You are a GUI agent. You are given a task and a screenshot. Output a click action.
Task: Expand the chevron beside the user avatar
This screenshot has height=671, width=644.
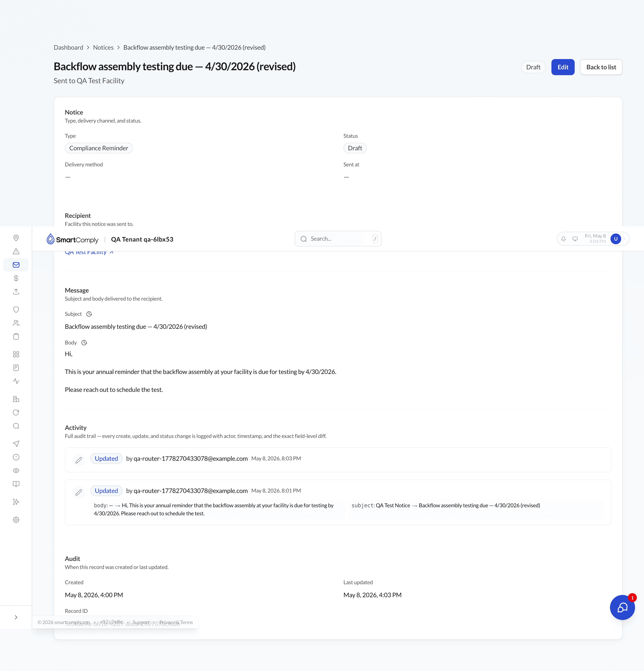[625, 239]
